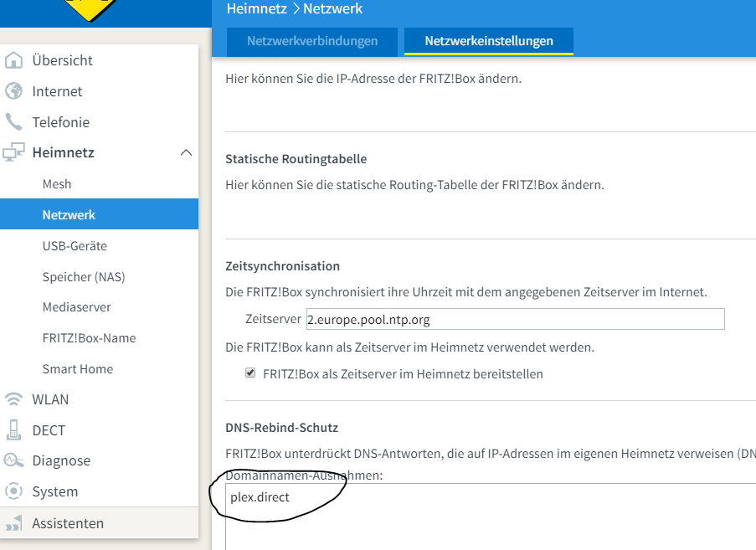
Task: Click the Assistenten wizard icon
Action: 13,523
